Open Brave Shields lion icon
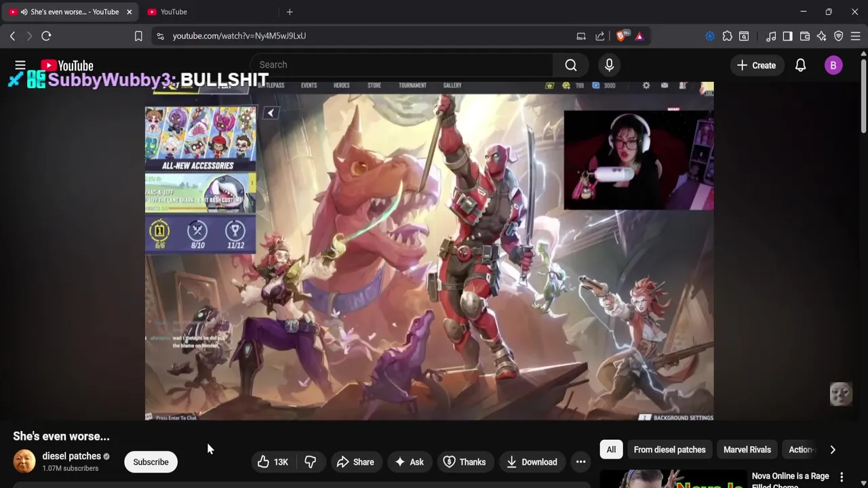868x488 pixels. click(620, 36)
